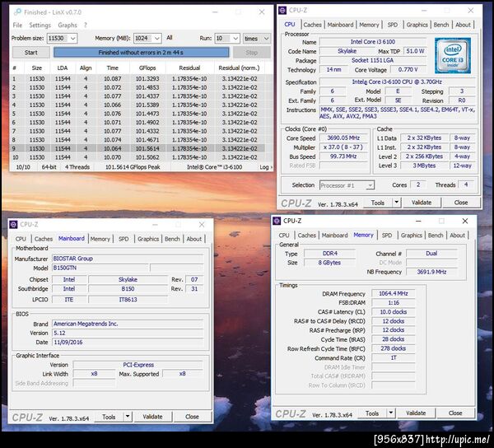Image resolution: width=494 pixels, height=448 pixels.
Task: Click the CPU-Z icon in the CPU tab window title bar
Action: click(282, 11)
